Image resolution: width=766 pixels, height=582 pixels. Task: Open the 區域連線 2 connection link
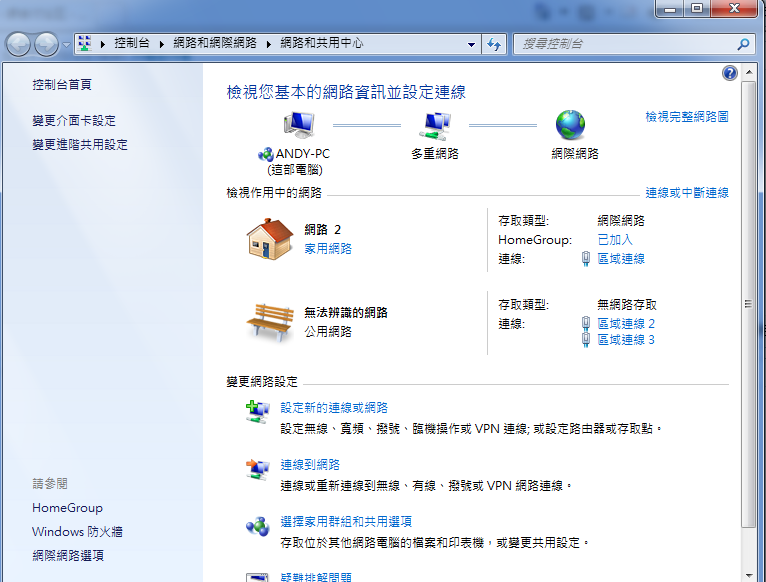626,324
